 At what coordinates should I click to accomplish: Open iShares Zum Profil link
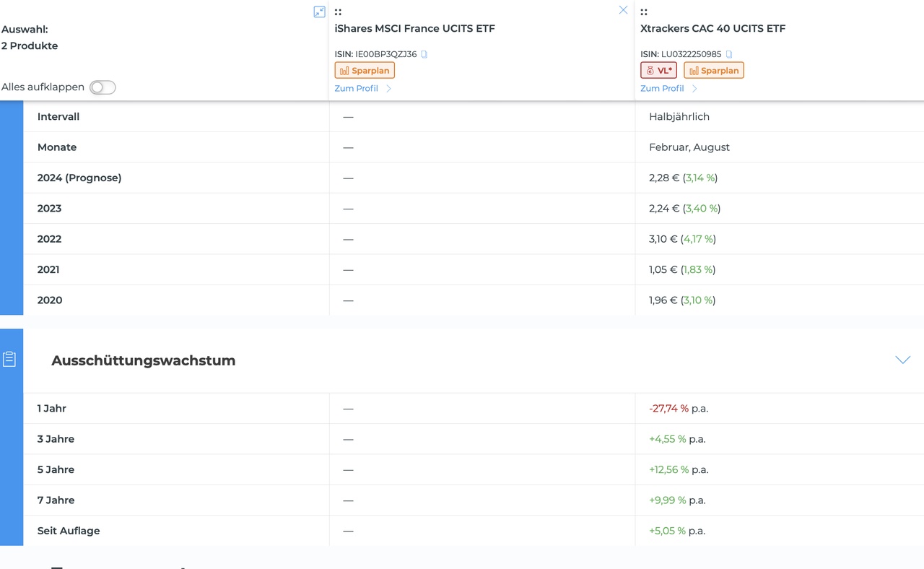[x=356, y=88]
